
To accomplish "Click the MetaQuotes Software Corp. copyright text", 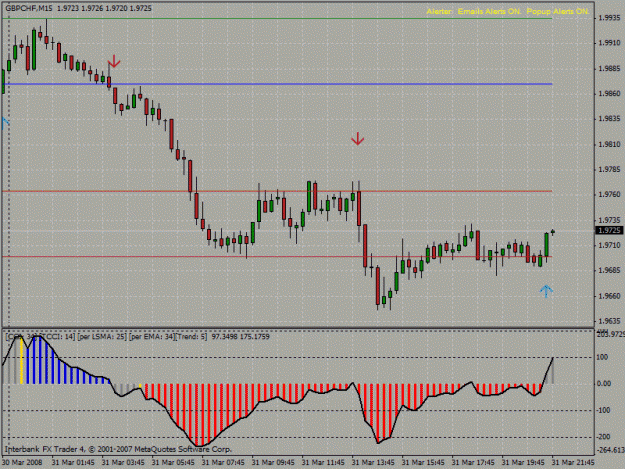I will [x=118, y=449].
